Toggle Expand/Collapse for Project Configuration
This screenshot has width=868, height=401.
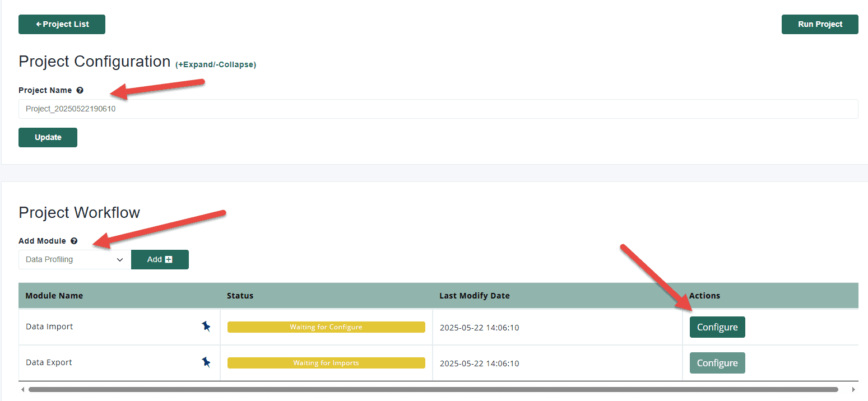coord(216,65)
